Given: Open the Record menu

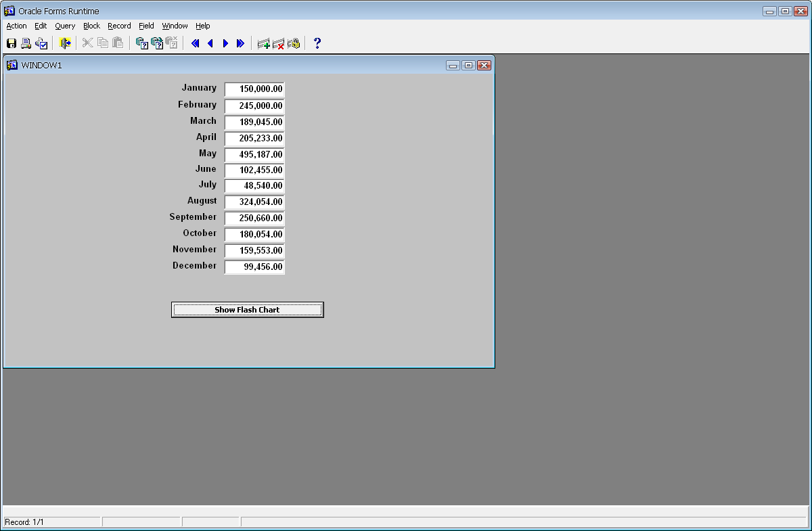Looking at the screenshot, I should pyautogui.click(x=120, y=26).
